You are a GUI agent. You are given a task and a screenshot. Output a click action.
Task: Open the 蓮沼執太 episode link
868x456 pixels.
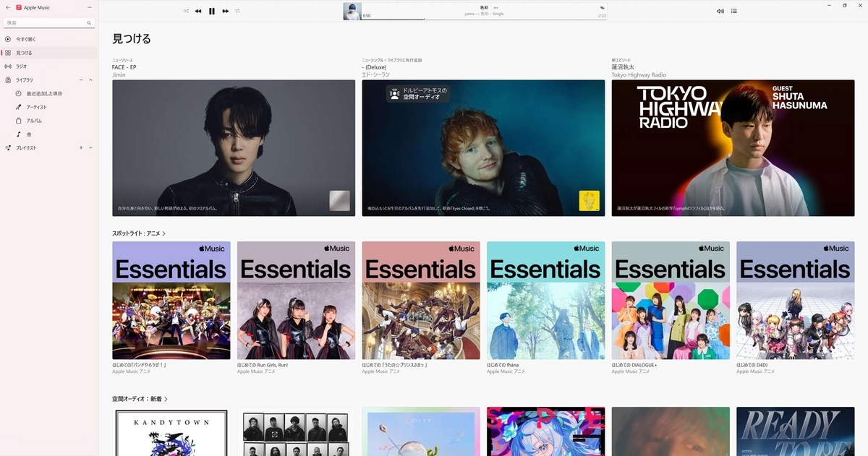click(624, 67)
